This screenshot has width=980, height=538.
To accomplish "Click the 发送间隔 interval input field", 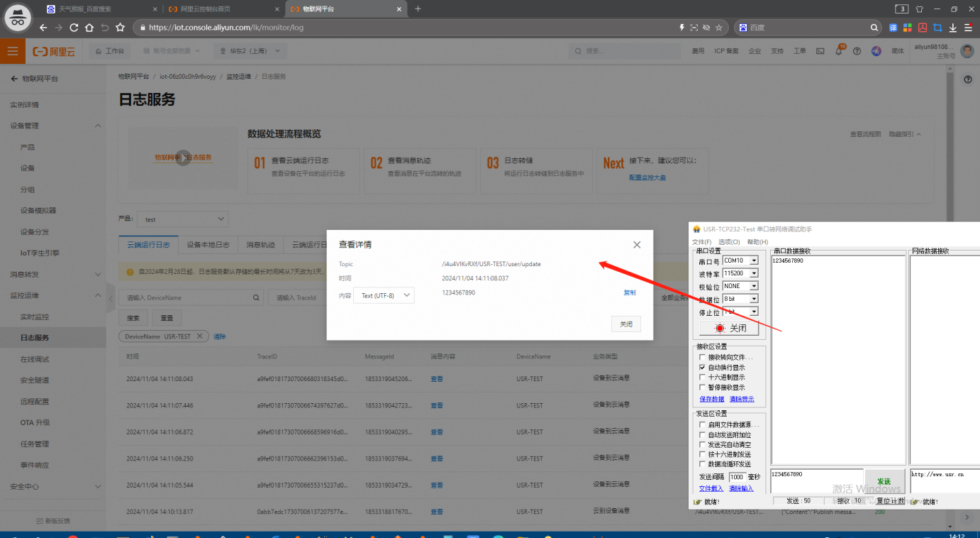I will [736, 477].
